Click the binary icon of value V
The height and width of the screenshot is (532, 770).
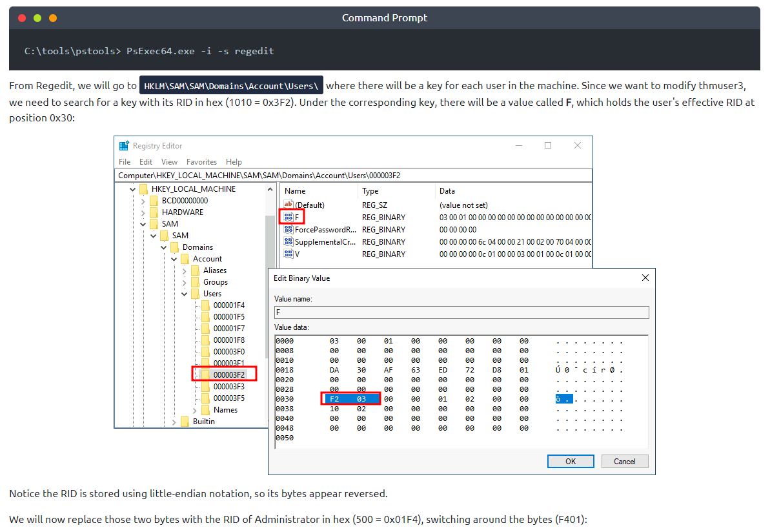tap(289, 254)
